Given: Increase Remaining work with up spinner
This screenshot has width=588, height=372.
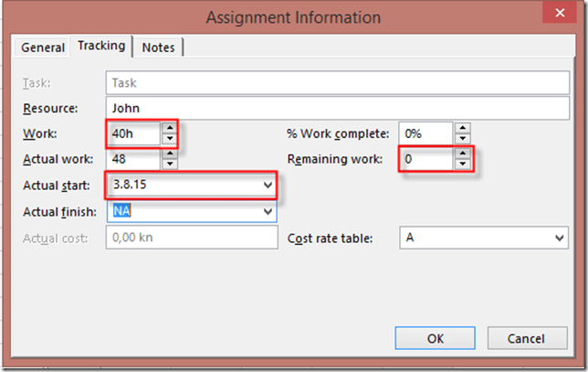Looking at the screenshot, I should pos(463,154).
